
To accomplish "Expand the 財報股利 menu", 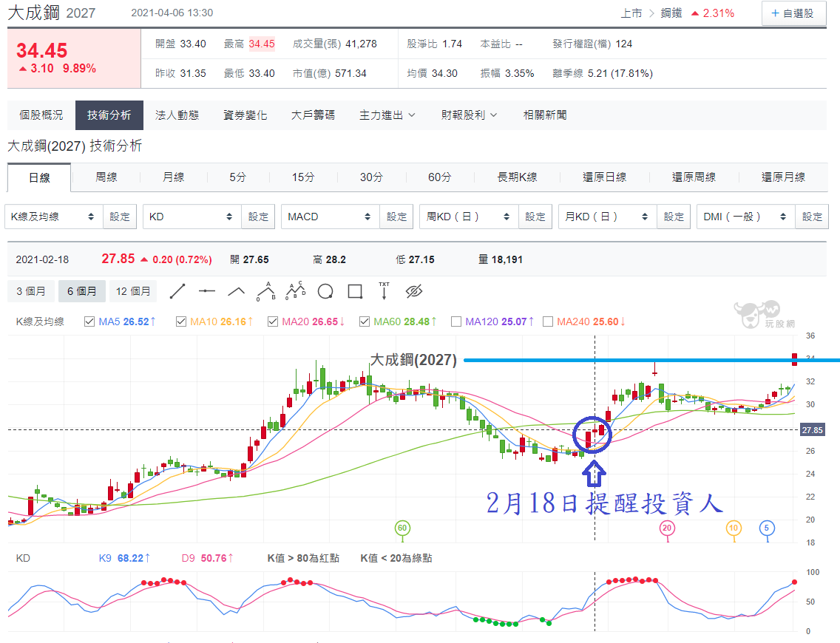I will click(x=470, y=115).
